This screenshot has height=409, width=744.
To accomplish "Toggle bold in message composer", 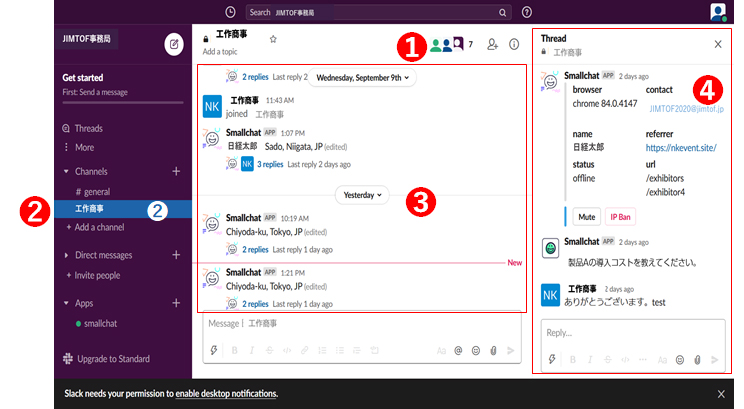I will pos(234,351).
